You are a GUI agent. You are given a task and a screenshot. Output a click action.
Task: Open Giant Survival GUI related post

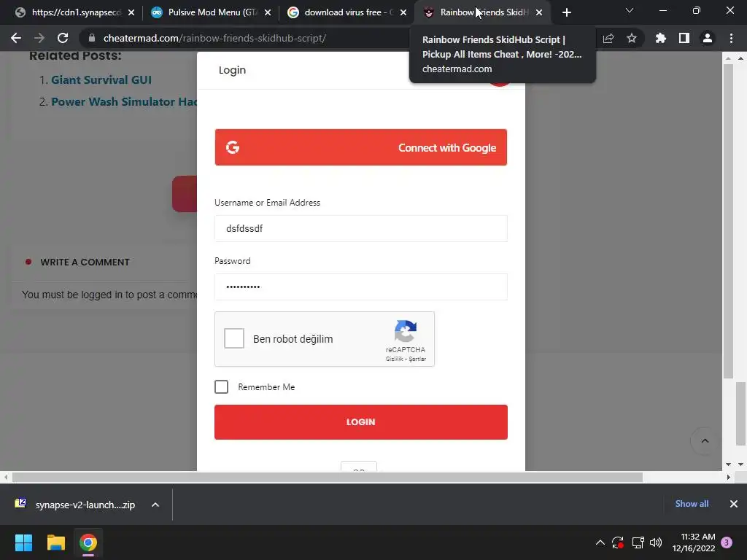pyautogui.click(x=101, y=80)
